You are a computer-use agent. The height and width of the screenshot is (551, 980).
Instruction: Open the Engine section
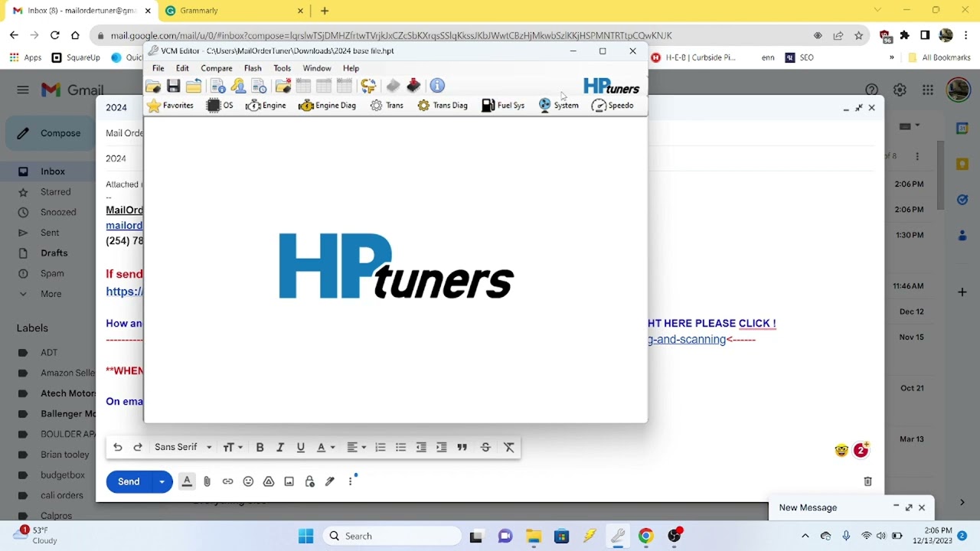tap(266, 106)
